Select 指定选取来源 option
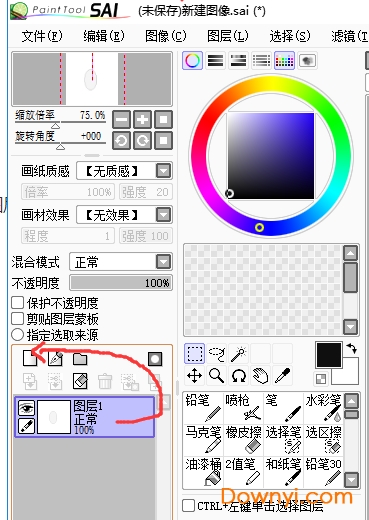The width and height of the screenshot is (369, 520). (x=17, y=334)
